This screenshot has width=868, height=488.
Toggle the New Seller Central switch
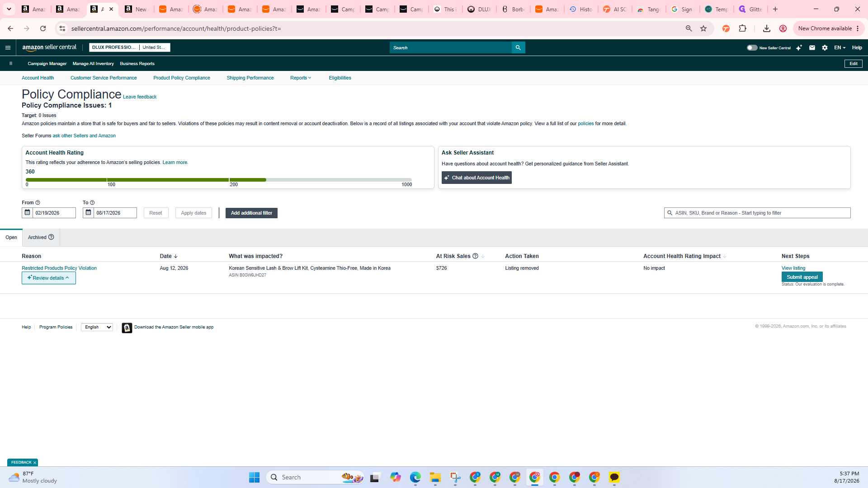coord(752,47)
